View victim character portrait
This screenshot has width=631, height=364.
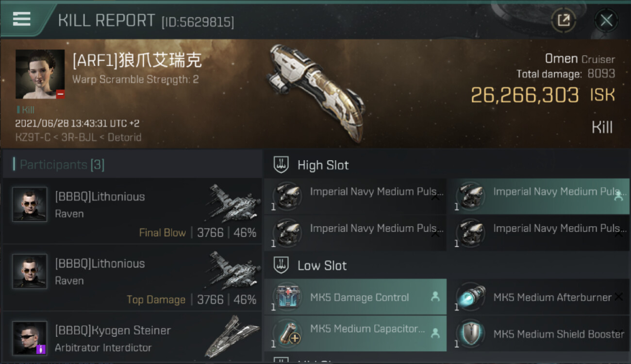(x=40, y=74)
